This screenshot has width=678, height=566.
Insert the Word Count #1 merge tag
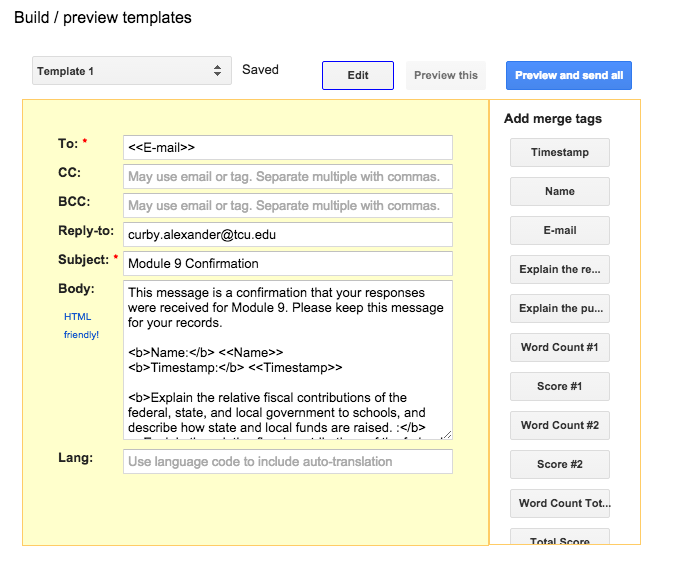pos(560,347)
